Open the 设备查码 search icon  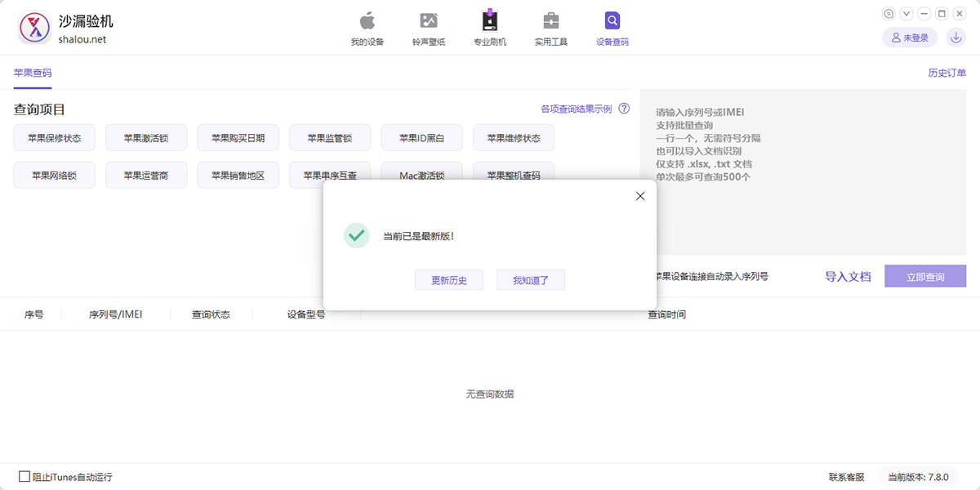[x=612, y=29]
